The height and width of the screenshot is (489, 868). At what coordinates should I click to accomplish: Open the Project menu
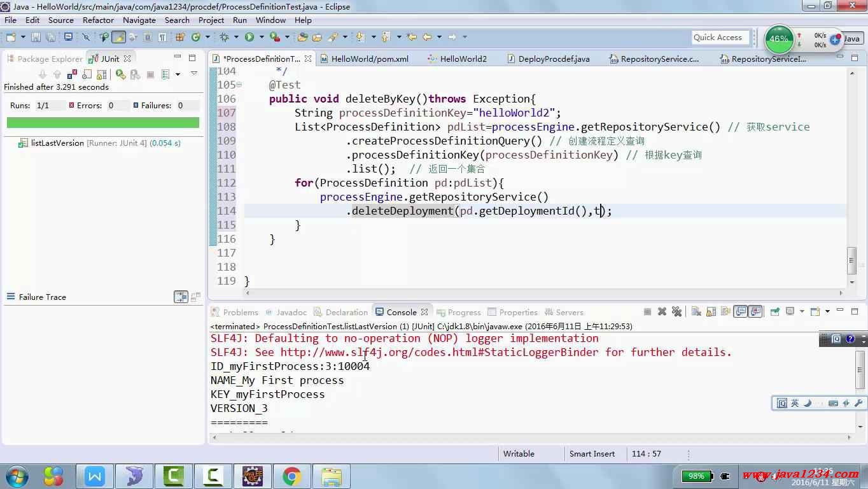pyautogui.click(x=211, y=20)
